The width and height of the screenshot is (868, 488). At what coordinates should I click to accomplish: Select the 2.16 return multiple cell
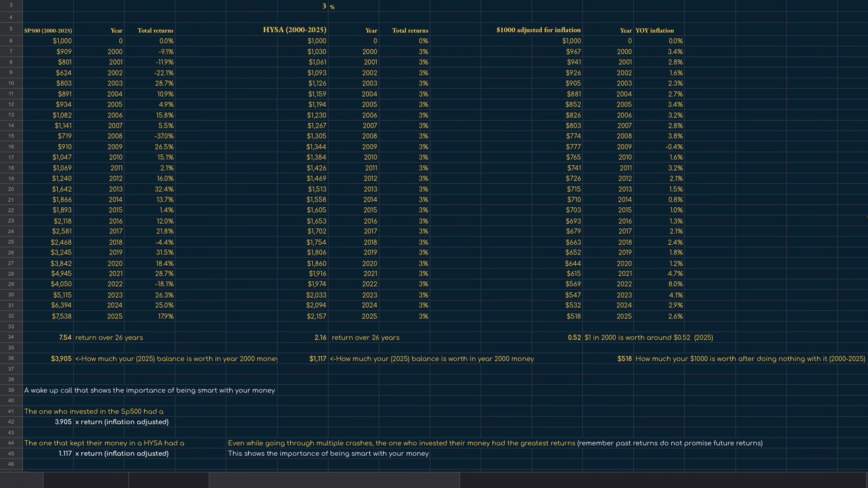(x=303, y=337)
